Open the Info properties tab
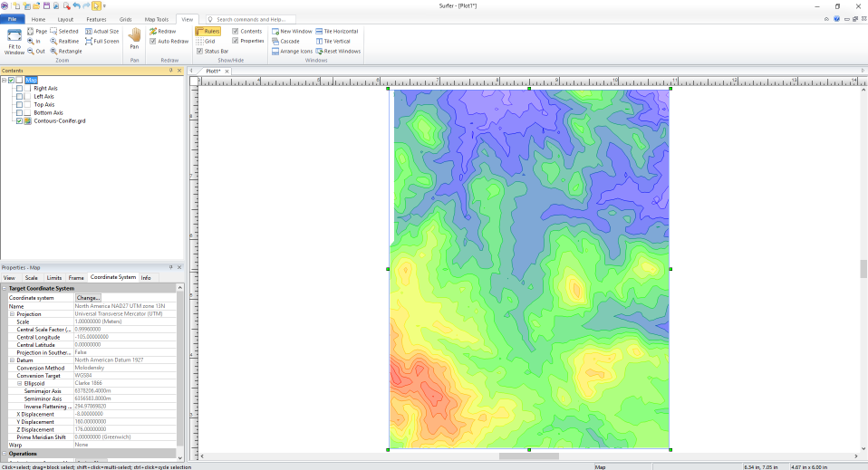Screen dimensions: 868x470 [x=146, y=278]
